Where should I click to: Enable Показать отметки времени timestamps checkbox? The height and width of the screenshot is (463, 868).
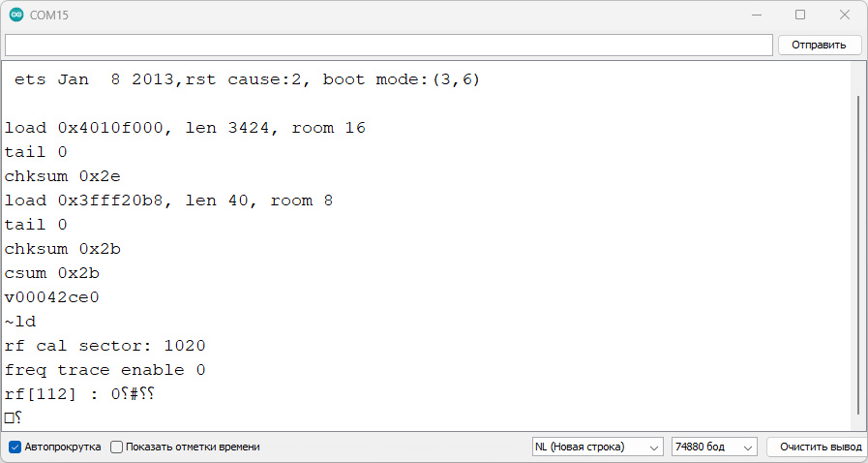pyautogui.click(x=117, y=447)
